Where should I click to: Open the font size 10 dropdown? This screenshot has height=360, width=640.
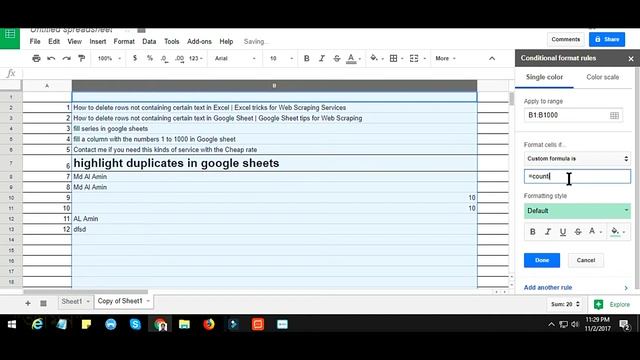click(281, 58)
